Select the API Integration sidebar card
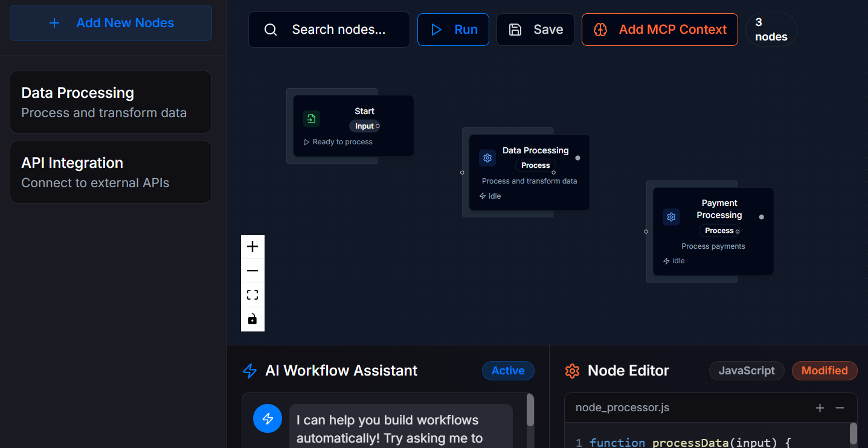This screenshot has height=448, width=868. point(111,172)
